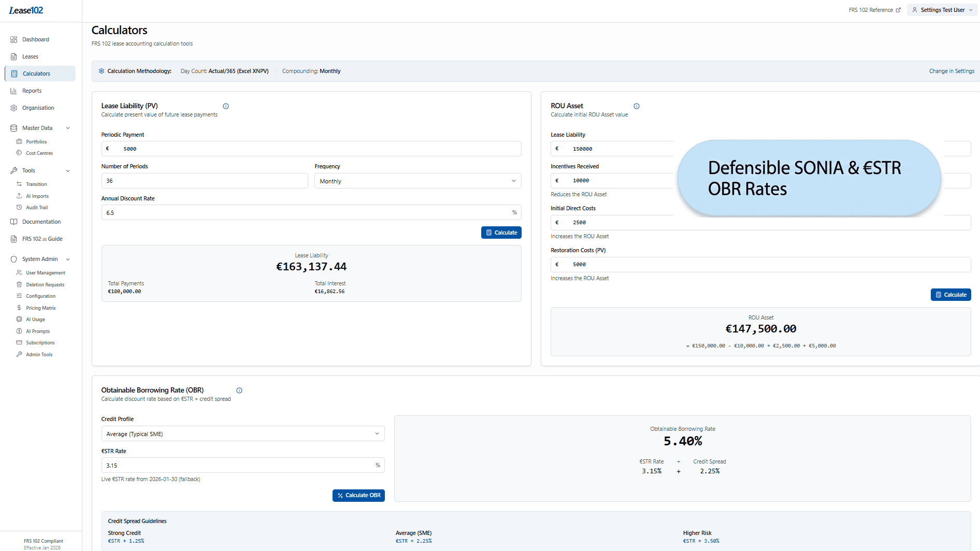Select the Calculators icon in the sidebar
Image resolution: width=980 pixels, height=551 pixels.
pos(14,73)
